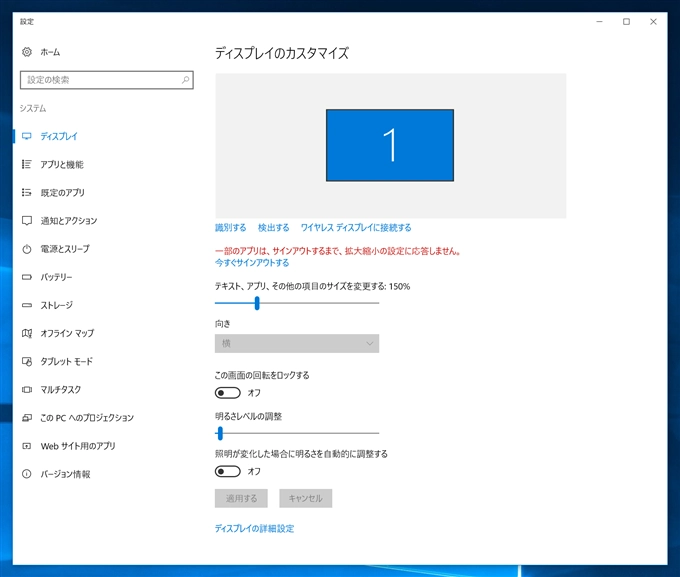This screenshot has width=680, height=577.
Task: Open the 向き orientation dropdown
Action: (297, 343)
